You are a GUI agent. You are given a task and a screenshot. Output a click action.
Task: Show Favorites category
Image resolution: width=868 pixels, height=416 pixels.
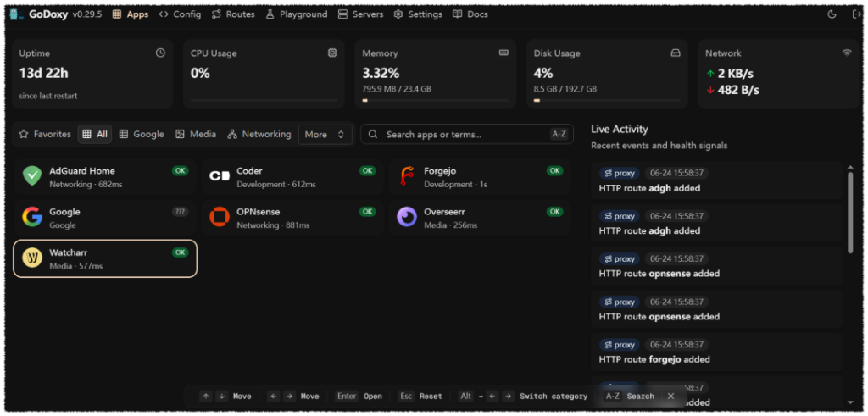point(45,134)
